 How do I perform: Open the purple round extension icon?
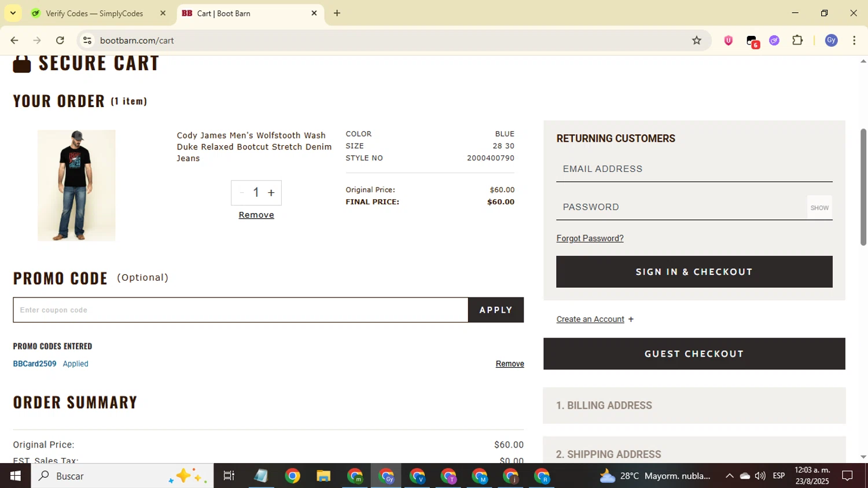774,41
